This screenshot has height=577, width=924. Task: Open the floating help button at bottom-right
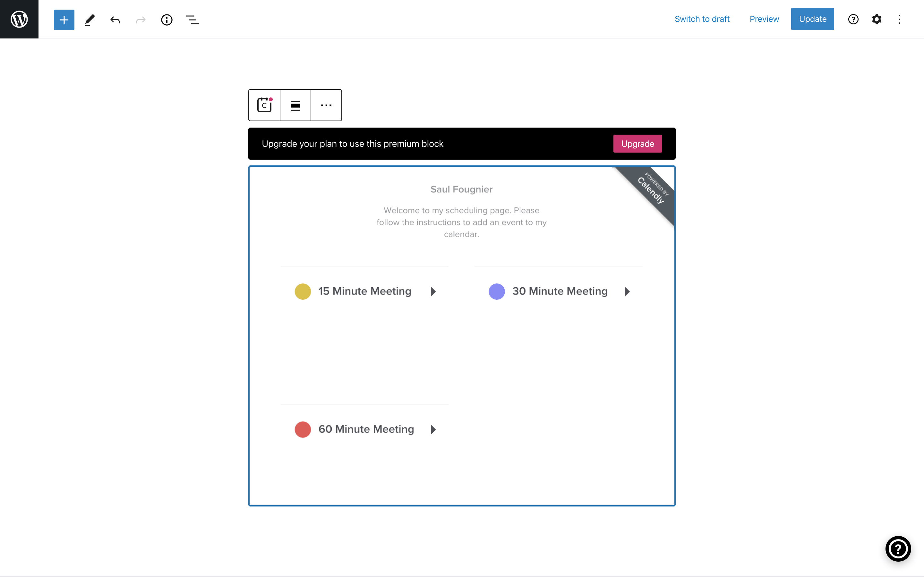[898, 549]
